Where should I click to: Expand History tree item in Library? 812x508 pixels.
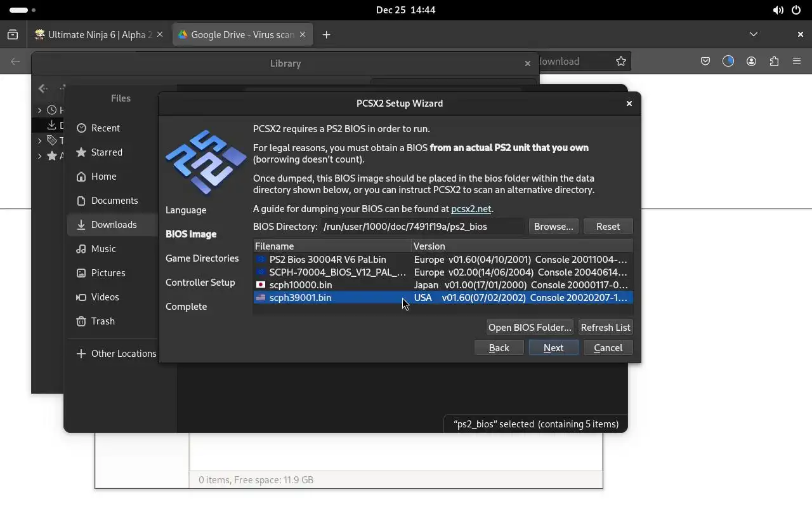pos(39,110)
